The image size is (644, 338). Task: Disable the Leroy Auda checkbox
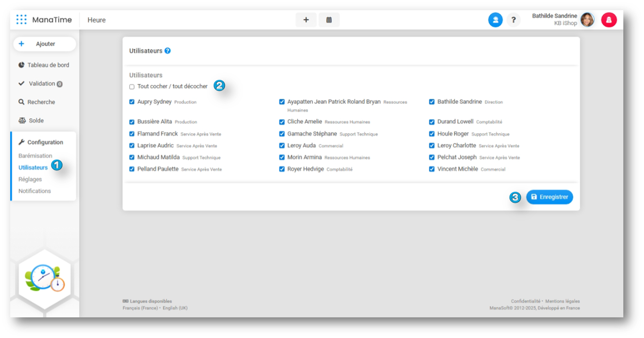pos(282,146)
